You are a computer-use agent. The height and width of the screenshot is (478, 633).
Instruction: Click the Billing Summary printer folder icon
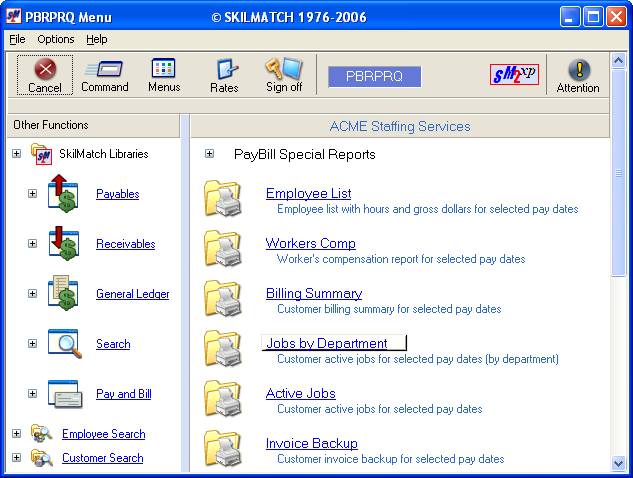coord(223,298)
